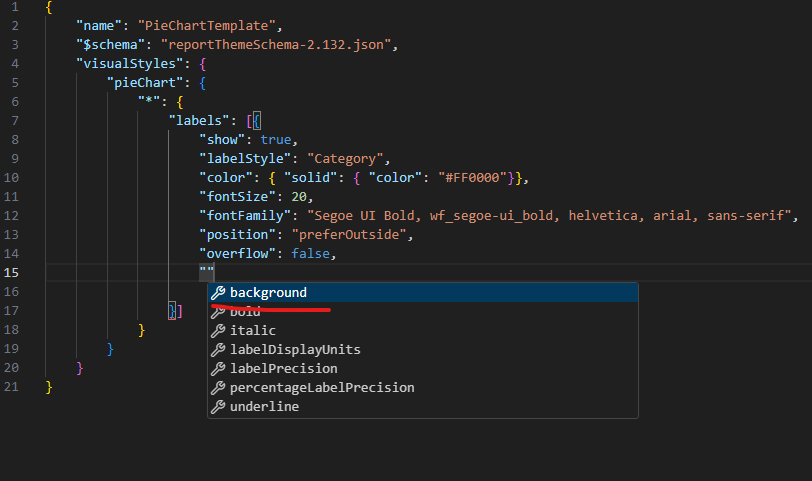Click the false value after "overflow"
Screen dimensions: 812x481
310,254
